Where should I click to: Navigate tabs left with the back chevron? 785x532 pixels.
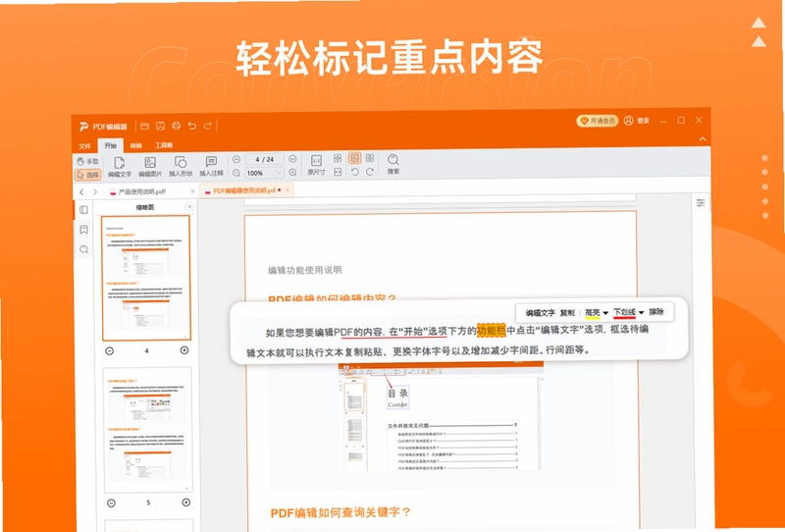tap(81, 191)
